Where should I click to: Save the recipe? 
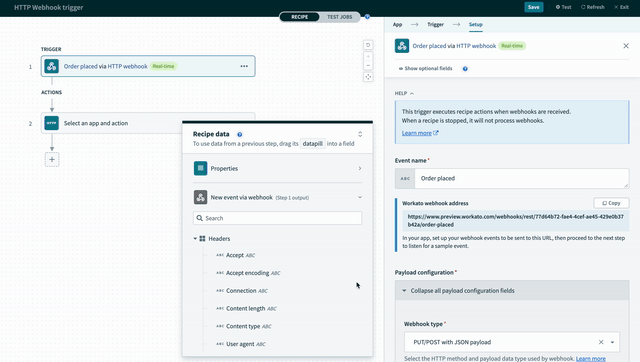pyautogui.click(x=533, y=7)
